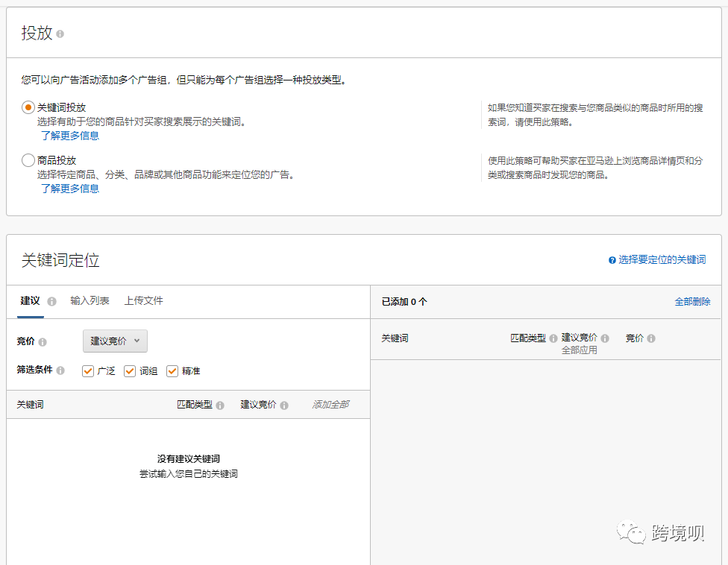Image resolution: width=728 pixels, height=565 pixels.
Task: Click 全部删除 link
Action: click(x=692, y=302)
